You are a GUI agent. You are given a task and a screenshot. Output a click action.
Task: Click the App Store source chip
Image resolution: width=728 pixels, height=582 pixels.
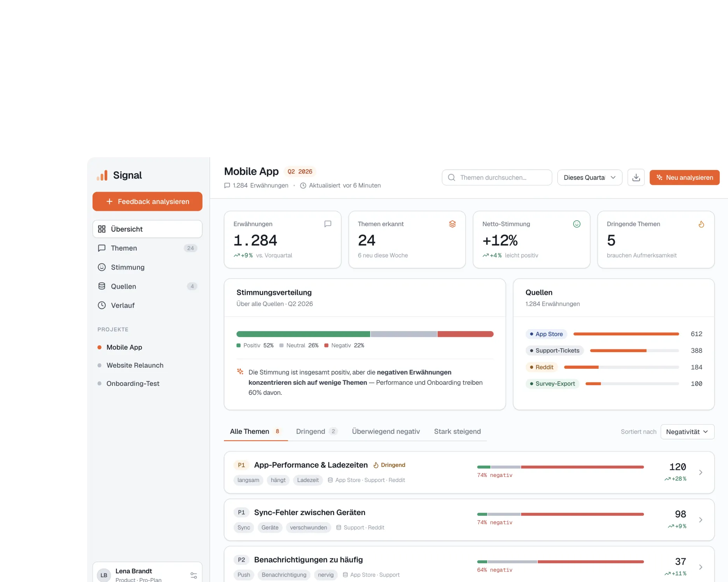click(546, 334)
